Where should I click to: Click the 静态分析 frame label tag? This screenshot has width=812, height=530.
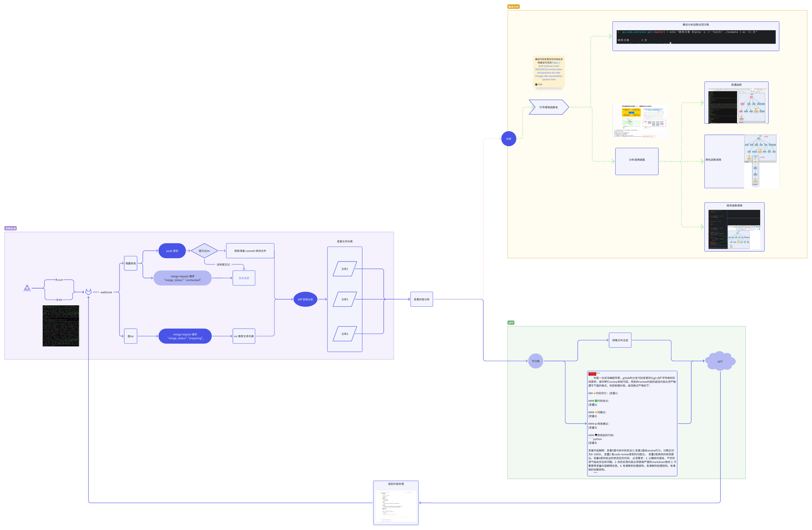(x=513, y=7)
